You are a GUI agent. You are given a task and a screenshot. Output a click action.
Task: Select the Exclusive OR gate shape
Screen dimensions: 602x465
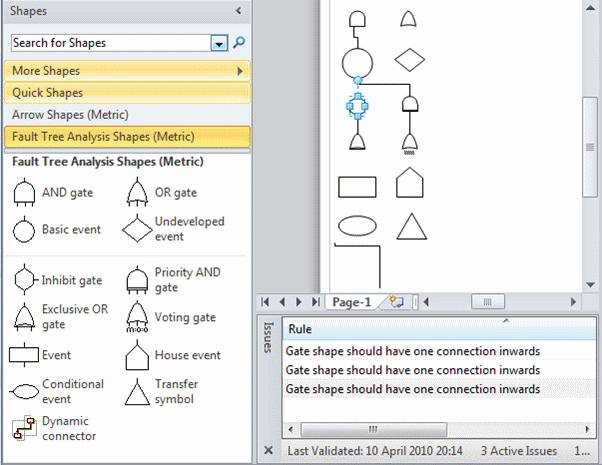point(24,317)
